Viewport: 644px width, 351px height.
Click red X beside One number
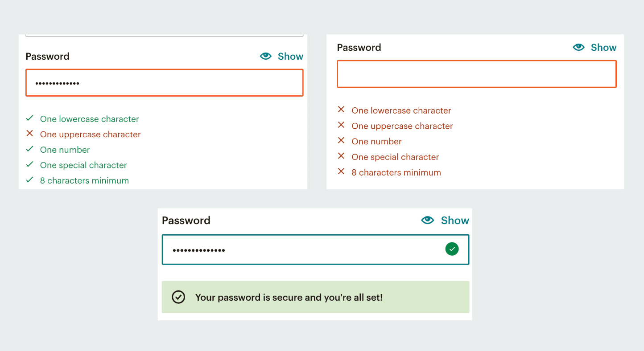pos(341,141)
